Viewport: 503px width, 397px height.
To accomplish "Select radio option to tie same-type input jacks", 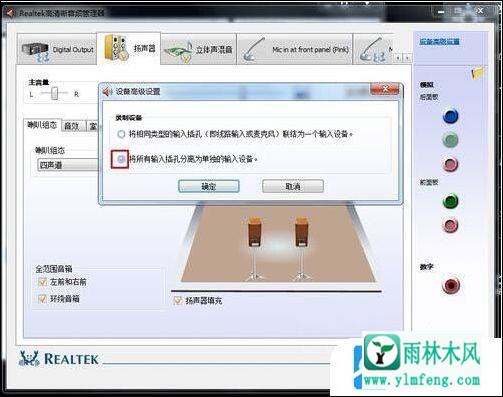I will click(x=121, y=134).
